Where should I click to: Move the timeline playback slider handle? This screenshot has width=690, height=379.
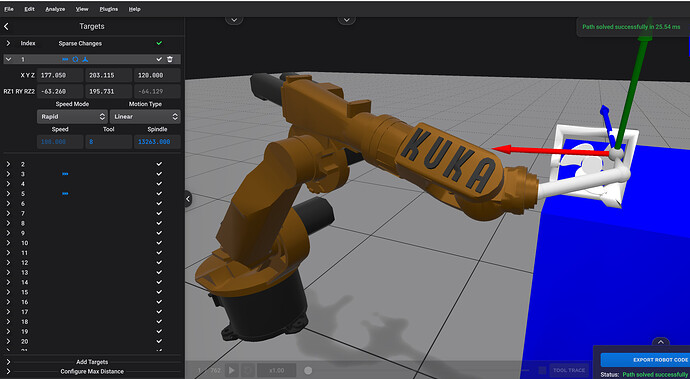click(x=308, y=371)
